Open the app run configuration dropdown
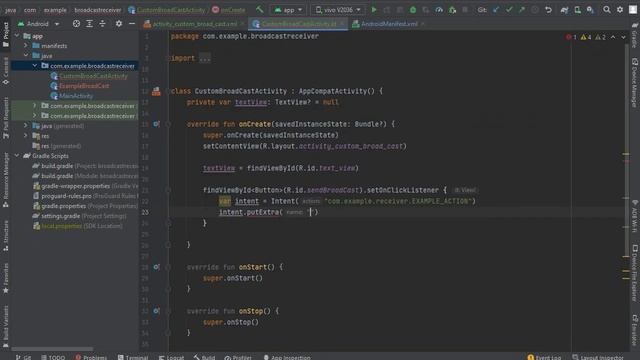 pyautogui.click(x=289, y=10)
